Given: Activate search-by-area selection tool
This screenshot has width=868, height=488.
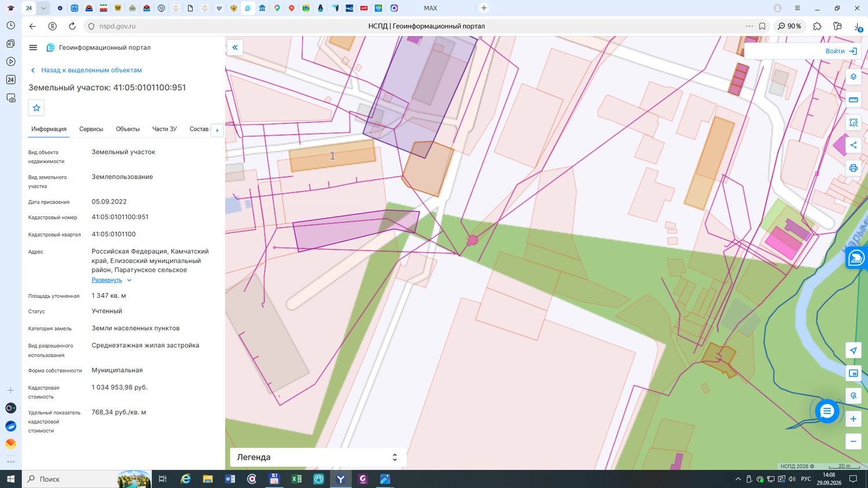Looking at the screenshot, I should (x=853, y=123).
